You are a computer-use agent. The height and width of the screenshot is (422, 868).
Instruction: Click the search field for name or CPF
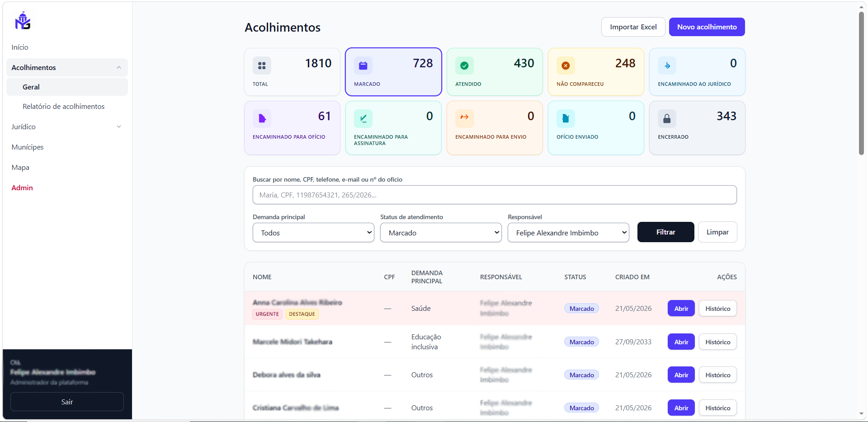click(x=495, y=195)
